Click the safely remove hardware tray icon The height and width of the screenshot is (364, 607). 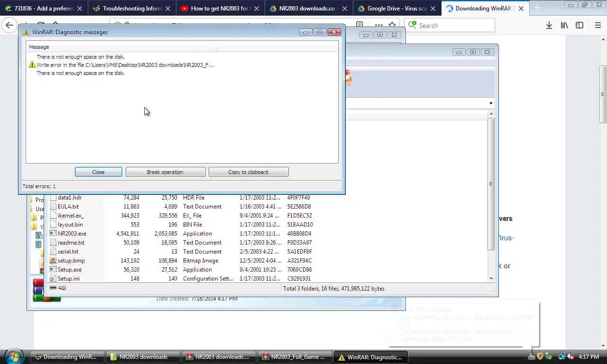coord(549,356)
